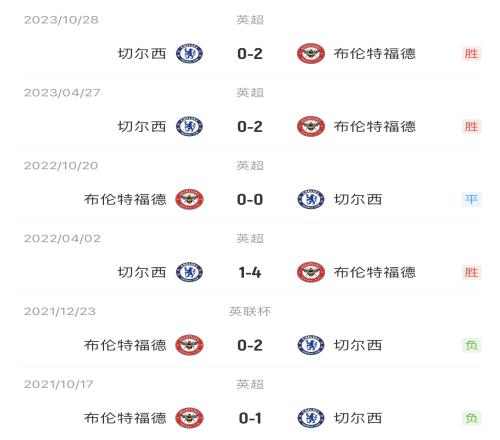Select 英超 label above 2023/10/28 match
Viewport: 500px width, 440px height.
(250, 20)
